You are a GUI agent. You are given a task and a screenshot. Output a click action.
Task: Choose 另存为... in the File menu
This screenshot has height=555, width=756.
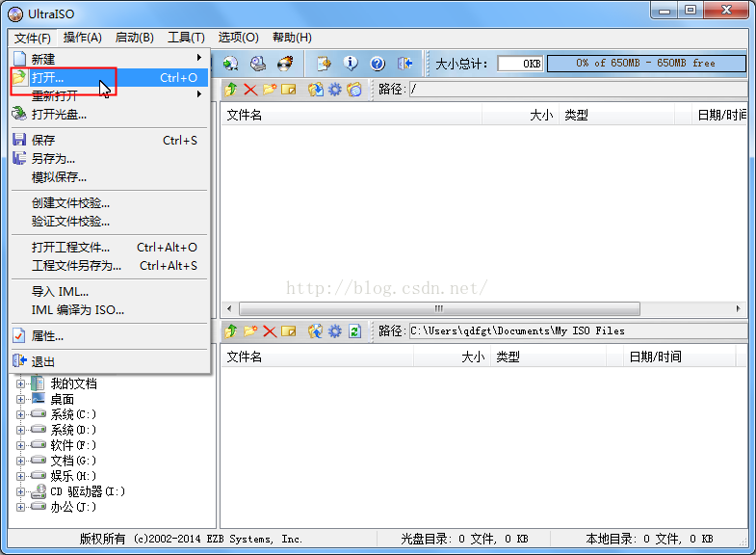(x=53, y=158)
